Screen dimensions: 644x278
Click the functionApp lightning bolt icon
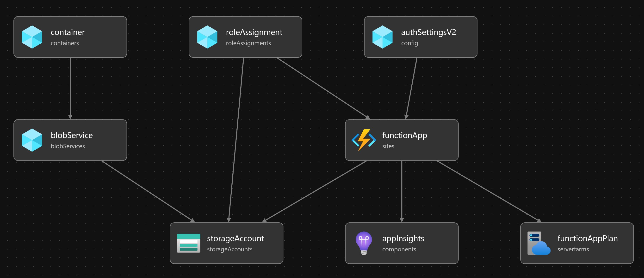[364, 140]
